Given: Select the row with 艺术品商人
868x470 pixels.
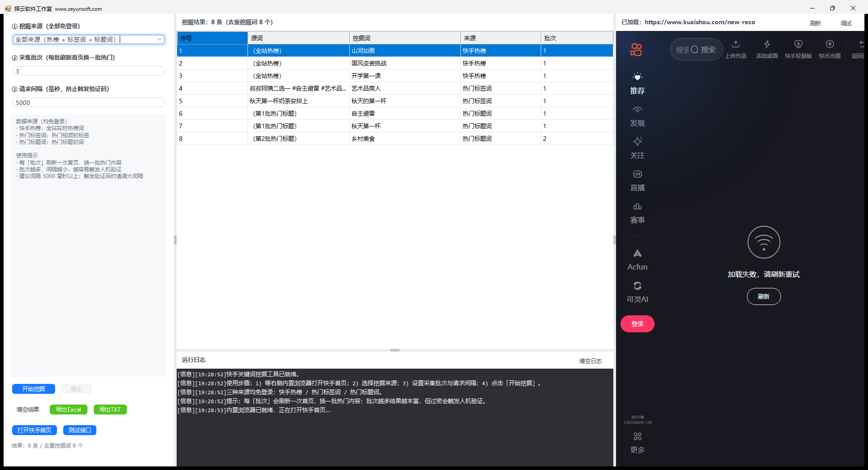Looking at the screenshot, I should coord(395,88).
